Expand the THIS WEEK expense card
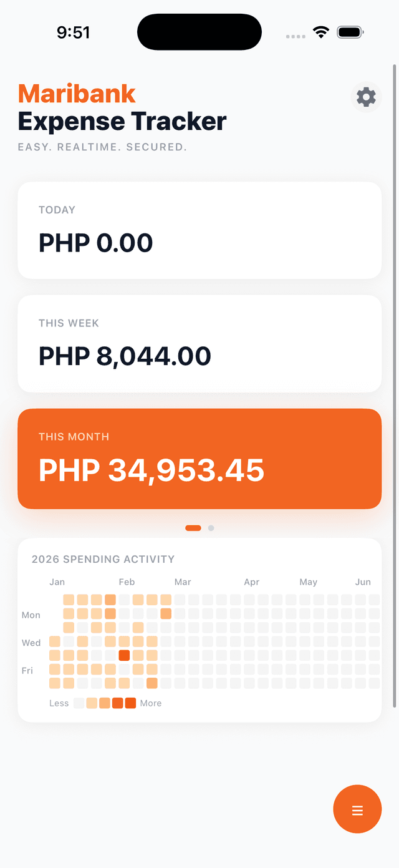The width and height of the screenshot is (399, 868). [199, 343]
